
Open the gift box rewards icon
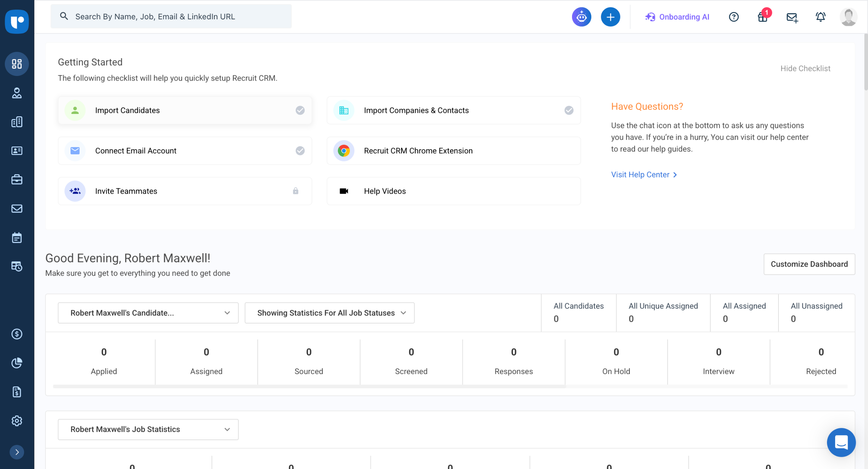tap(763, 17)
